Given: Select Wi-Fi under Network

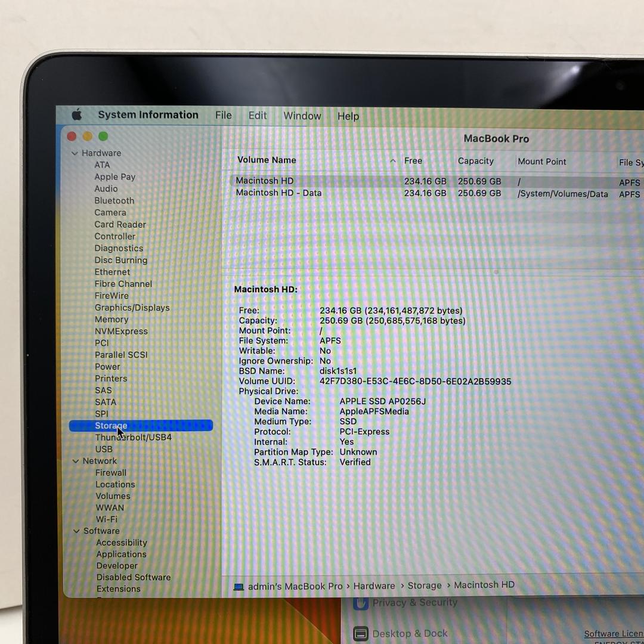Looking at the screenshot, I should coord(106,519).
